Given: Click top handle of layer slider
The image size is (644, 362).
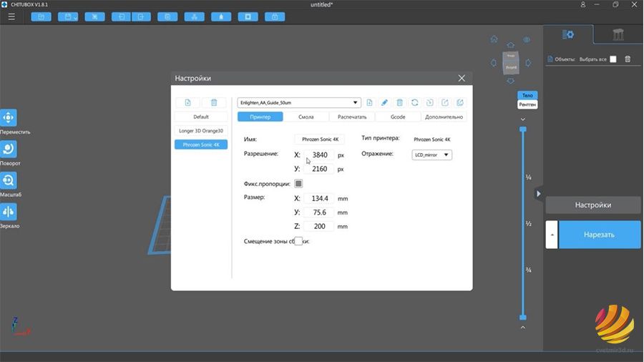Looking at the screenshot, I should tap(523, 129).
